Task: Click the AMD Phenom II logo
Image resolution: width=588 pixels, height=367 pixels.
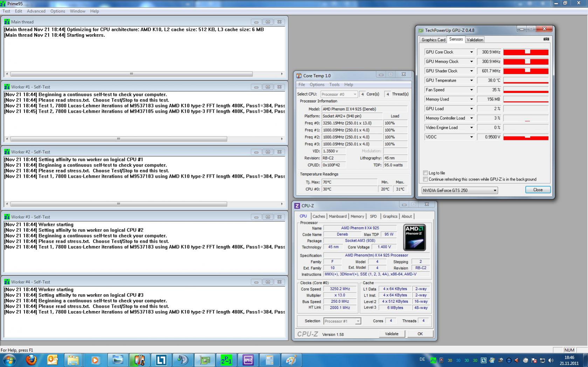Action: 414,238
